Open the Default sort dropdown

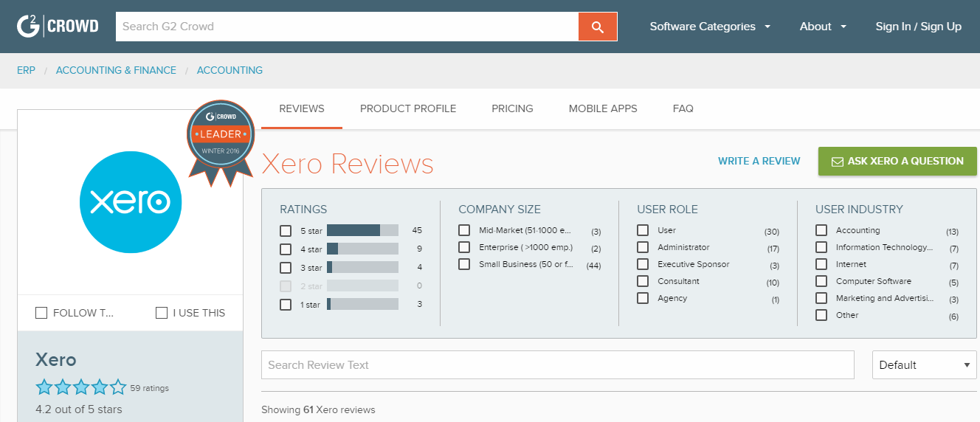925,364
